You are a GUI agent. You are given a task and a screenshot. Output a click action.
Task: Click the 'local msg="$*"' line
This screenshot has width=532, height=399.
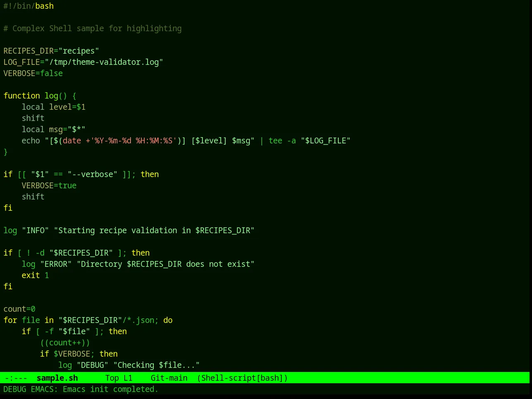54,130
